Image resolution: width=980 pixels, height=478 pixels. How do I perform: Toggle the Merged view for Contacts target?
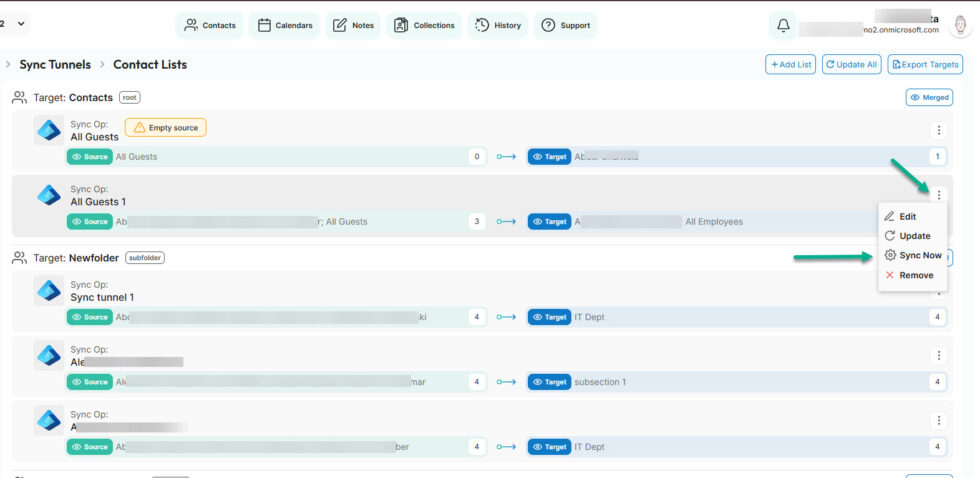pyautogui.click(x=929, y=97)
